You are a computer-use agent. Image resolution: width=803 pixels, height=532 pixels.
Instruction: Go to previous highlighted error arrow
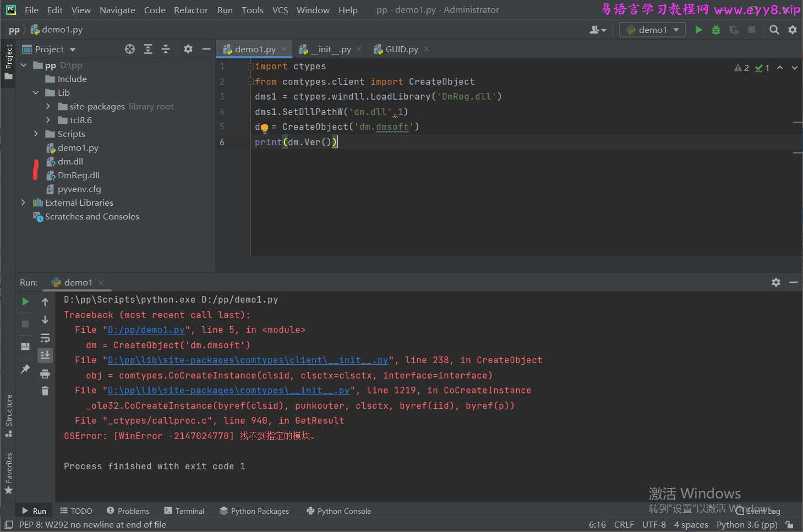[x=780, y=68]
